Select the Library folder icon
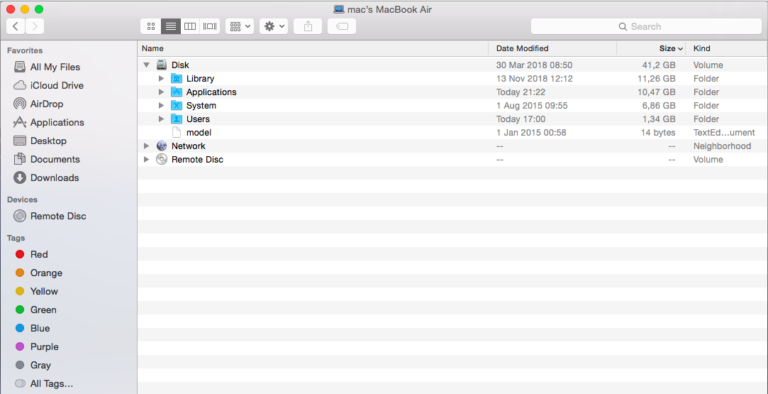 (x=176, y=78)
